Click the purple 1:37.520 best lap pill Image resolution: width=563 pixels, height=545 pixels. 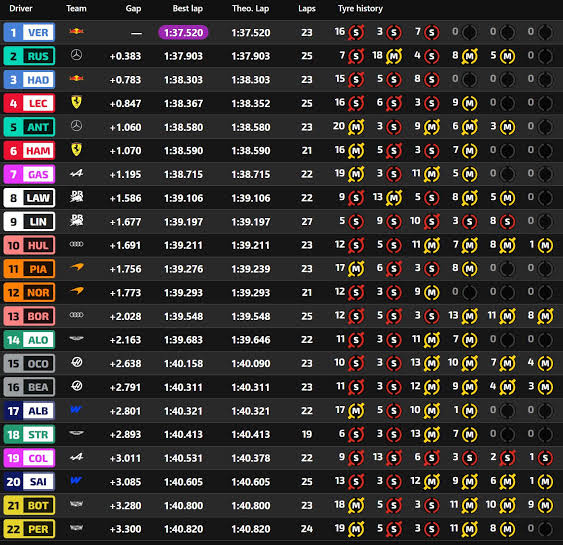(183, 33)
